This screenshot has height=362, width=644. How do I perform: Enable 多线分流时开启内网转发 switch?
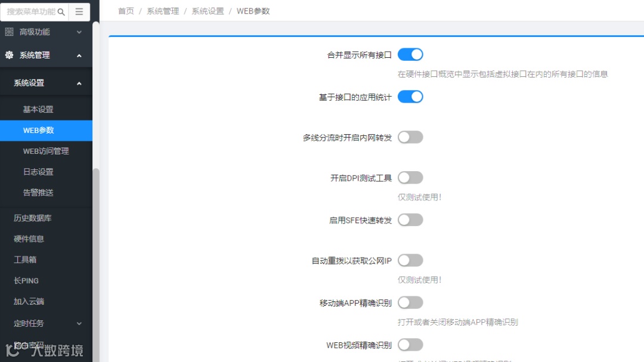click(x=410, y=137)
